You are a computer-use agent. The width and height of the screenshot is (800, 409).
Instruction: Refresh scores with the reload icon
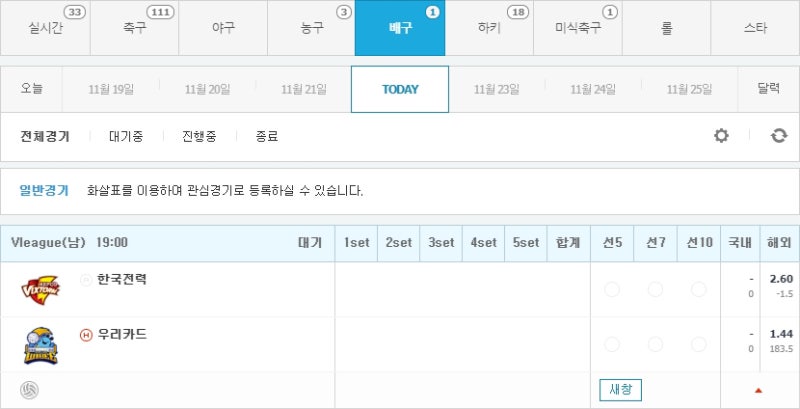coord(779,136)
